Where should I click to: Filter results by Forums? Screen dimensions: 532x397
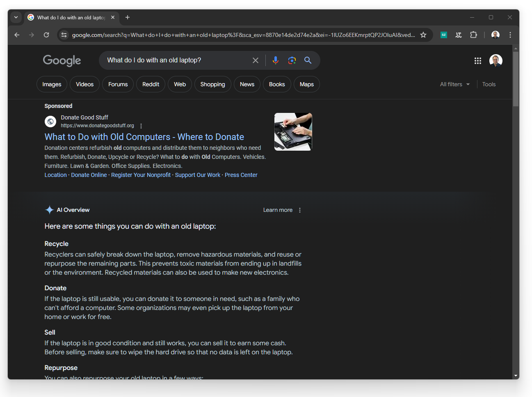coord(118,84)
